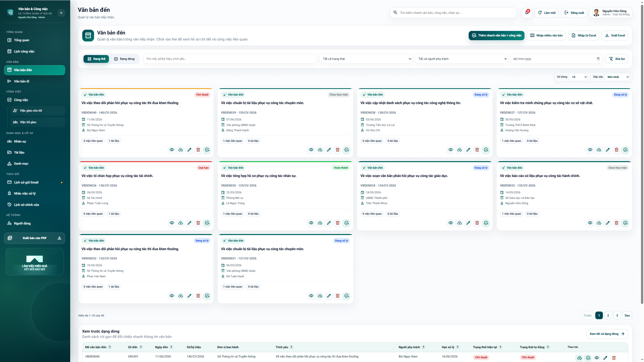Viewport: 644px width, 362px height.
Task: Add a related task to the VBDEN040 card
Action: 207,150
